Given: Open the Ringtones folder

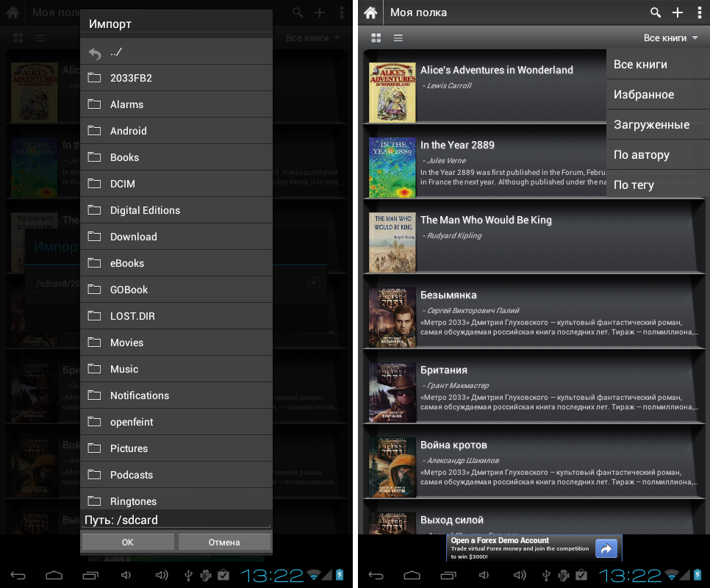Looking at the screenshot, I should [x=176, y=499].
